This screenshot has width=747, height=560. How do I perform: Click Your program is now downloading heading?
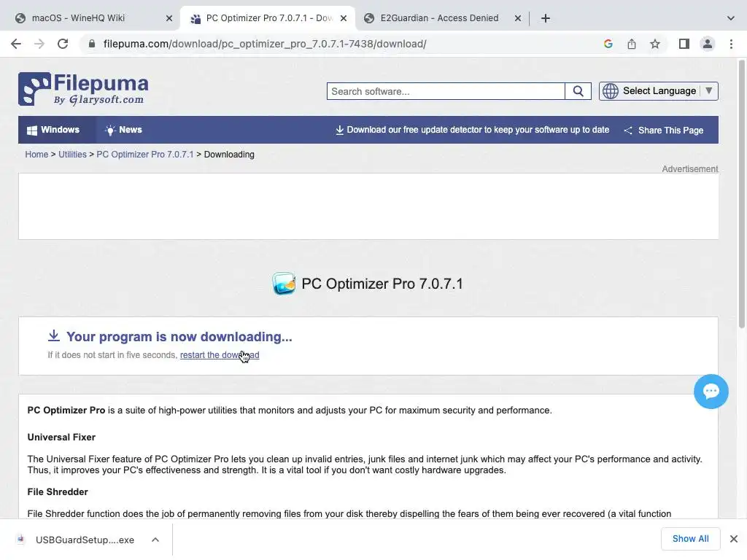pos(179,337)
